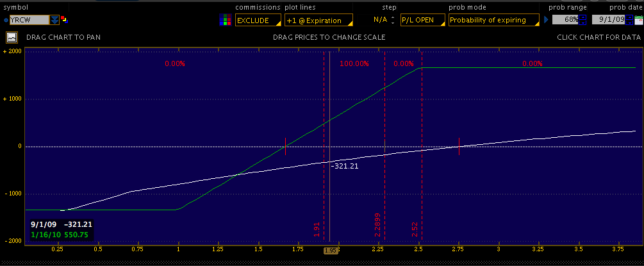Image resolution: width=644 pixels, height=266 pixels.
Task: Click the blue circle icon left of YRCW
Action: point(6,20)
